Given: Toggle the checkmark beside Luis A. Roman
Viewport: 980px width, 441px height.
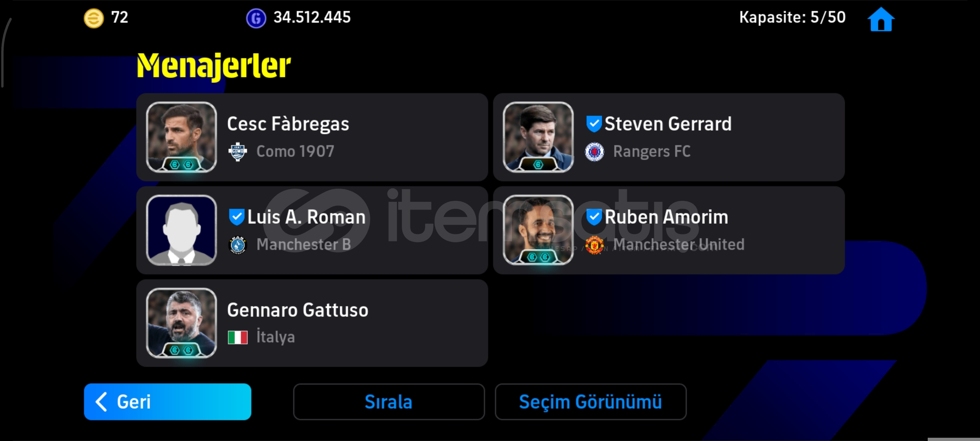Looking at the screenshot, I should click(236, 217).
